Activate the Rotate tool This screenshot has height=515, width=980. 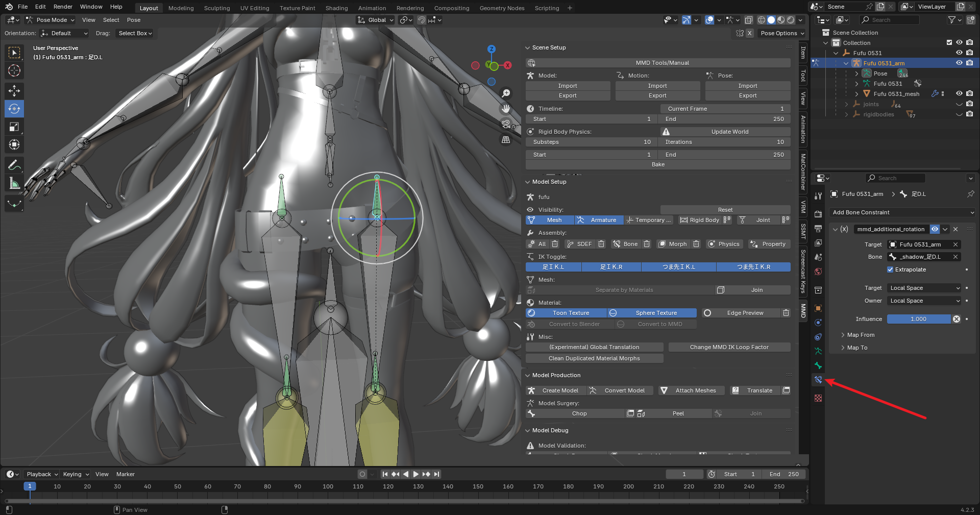point(14,109)
